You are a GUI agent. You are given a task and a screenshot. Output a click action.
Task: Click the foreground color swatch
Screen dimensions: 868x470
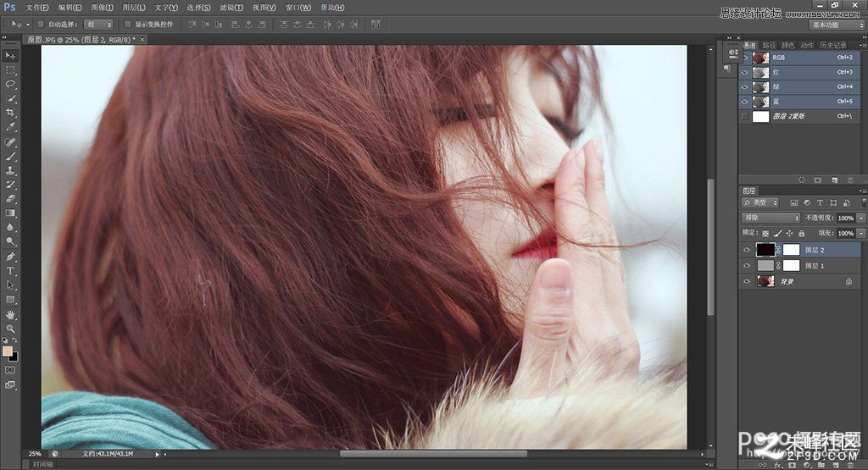click(7, 351)
